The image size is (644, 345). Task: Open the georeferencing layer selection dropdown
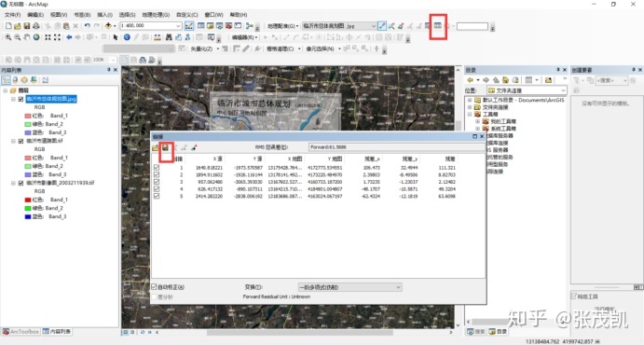pyautogui.click(x=373, y=26)
